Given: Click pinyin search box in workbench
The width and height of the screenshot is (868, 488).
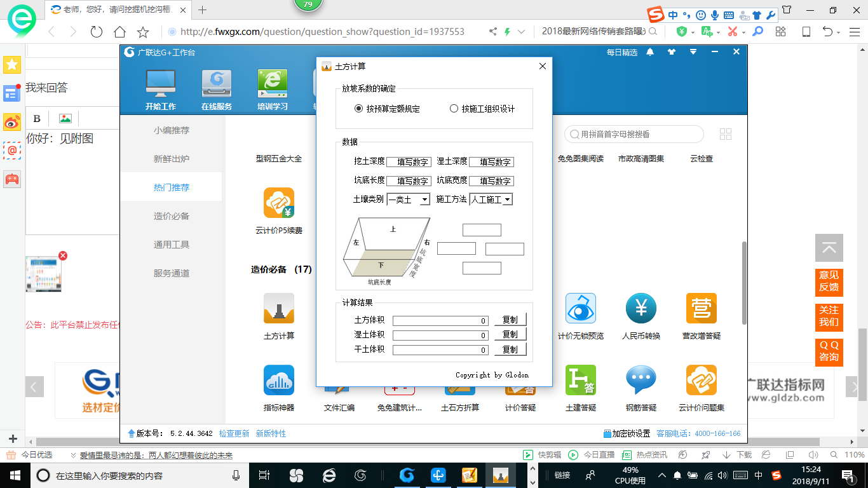Looking at the screenshot, I should click(x=634, y=134).
